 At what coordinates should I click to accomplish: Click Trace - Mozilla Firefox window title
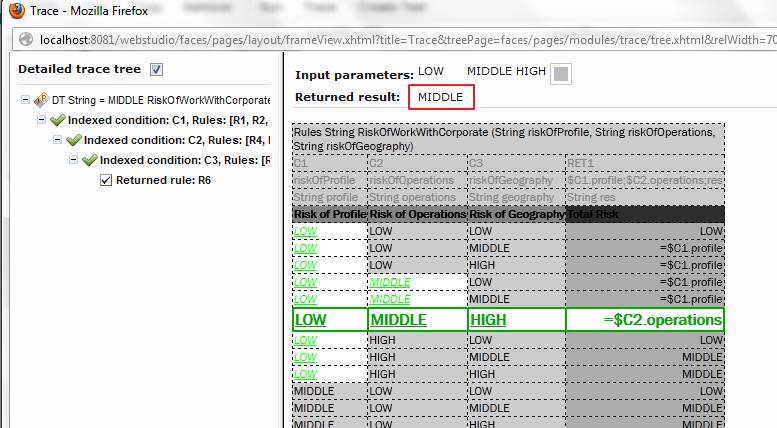tap(89, 10)
